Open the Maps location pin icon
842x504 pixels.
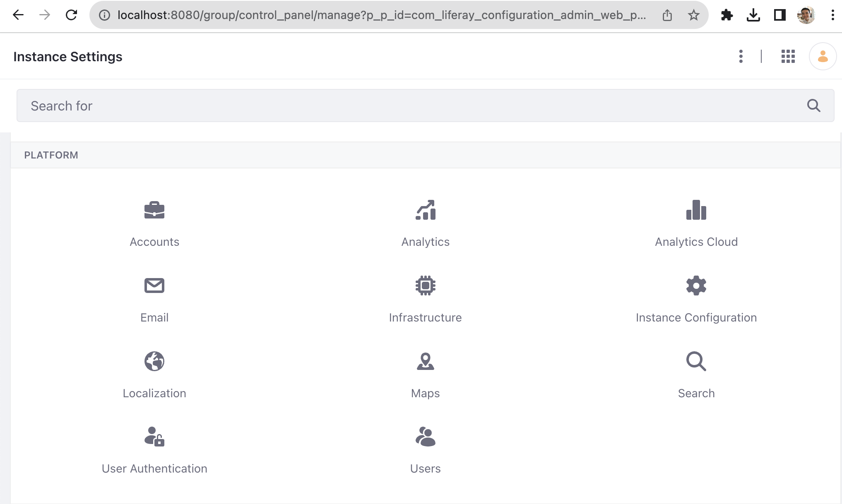click(425, 361)
